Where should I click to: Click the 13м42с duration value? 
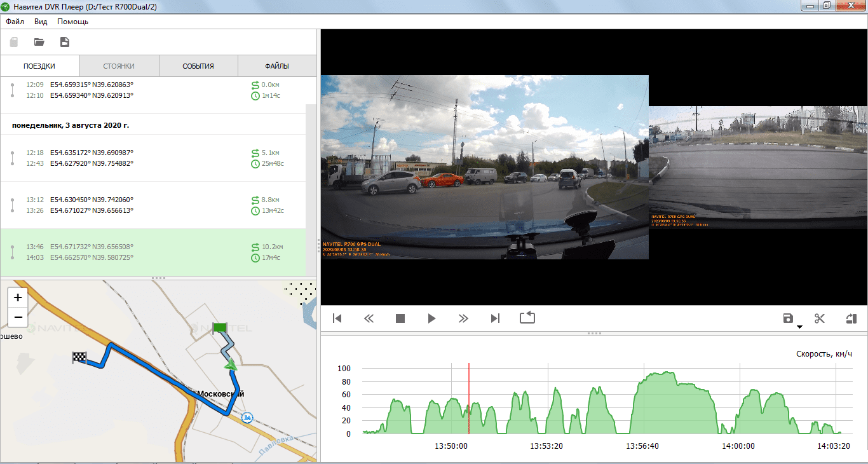tap(273, 211)
